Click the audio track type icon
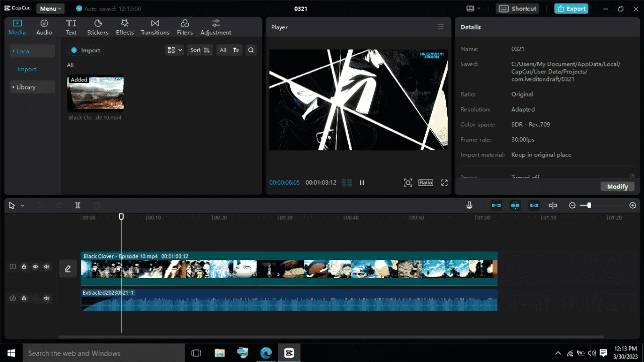Viewport: 644px width, 362px height. pyautogui.click(x=13, y=298)
